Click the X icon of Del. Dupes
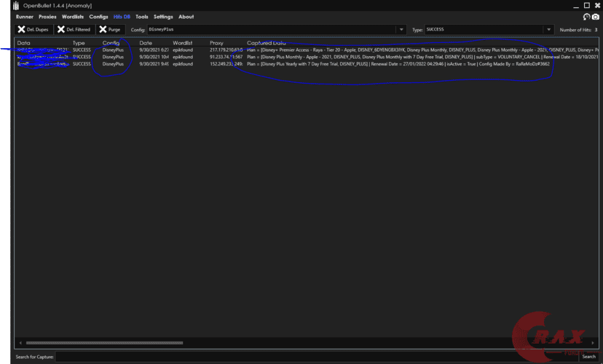The width and height of the screenshot is (603, 364). point(21,30)
